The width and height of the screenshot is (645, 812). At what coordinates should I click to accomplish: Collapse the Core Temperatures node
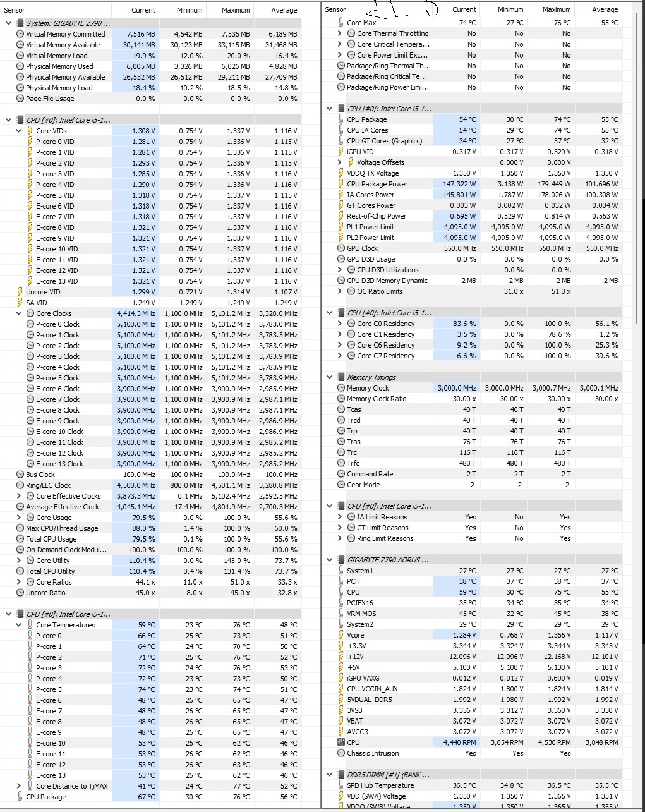pos(18,625)
